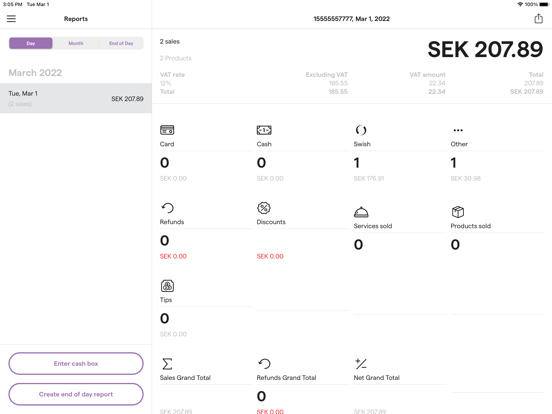Select the Other payments ellipsis icon
The image size is (552, 414).
[458, 130]
